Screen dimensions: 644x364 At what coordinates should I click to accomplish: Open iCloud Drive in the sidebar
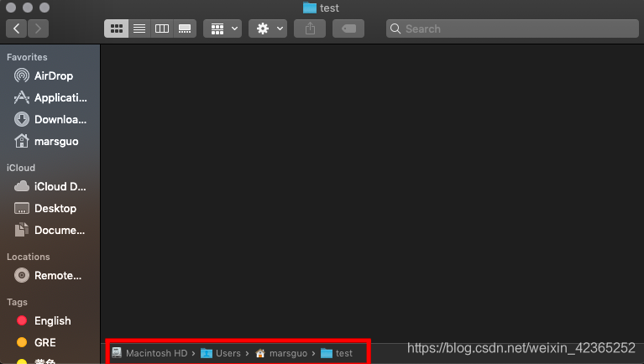pyautogui.click(x=50, y=187)
